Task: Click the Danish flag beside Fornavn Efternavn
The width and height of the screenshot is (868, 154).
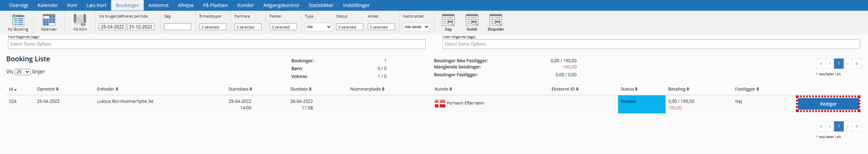Action: (440, 104)
